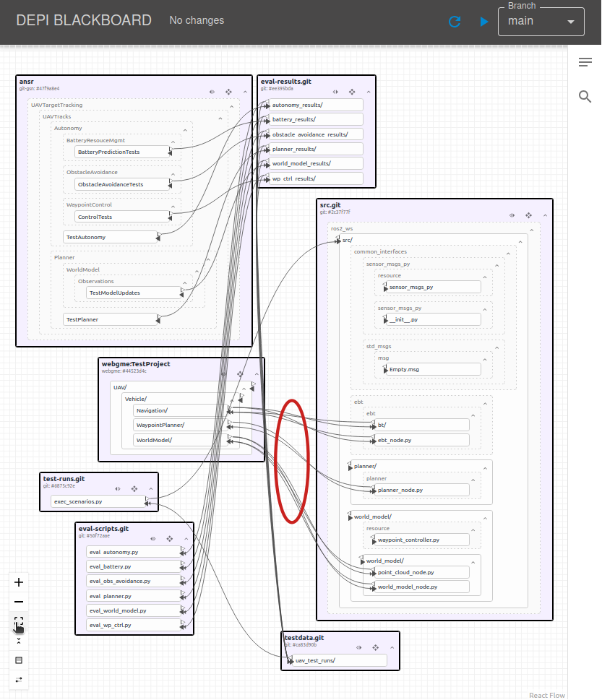Select the TestPlanner item
Viewport: 602px width, 700px height.
[111, 319]
